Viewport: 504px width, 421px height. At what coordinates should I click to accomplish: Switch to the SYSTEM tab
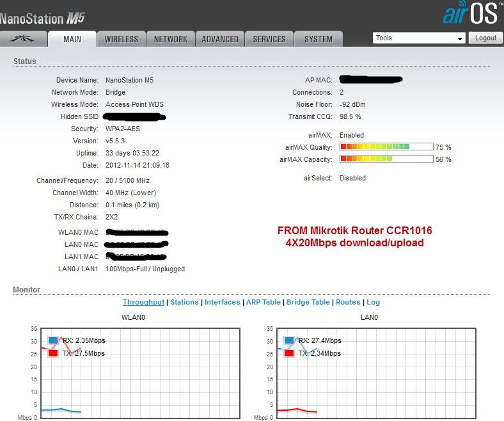319,39
